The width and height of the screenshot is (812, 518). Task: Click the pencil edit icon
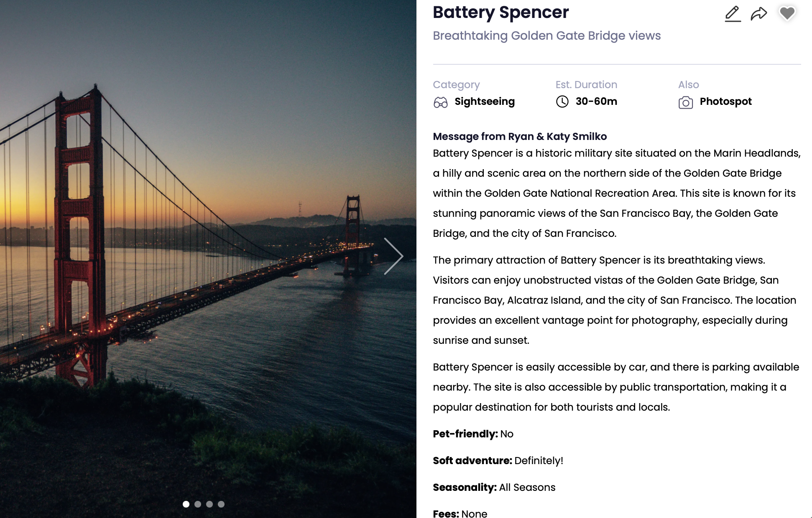point(733,14)
